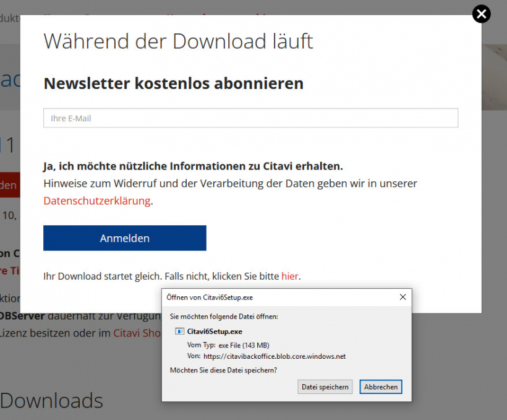
Task: Close the Öffnen von Citavi6Setup.exe dialog
Action: [403, 297]
